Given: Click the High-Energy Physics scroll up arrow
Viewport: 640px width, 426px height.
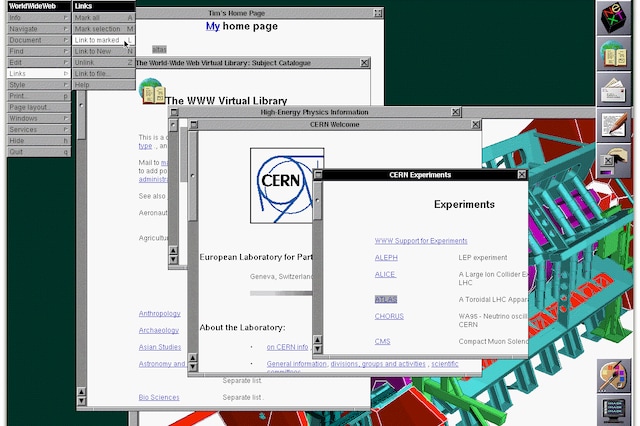Looking at the screenshot, I should pyautogui.click(x=173, y=250).
